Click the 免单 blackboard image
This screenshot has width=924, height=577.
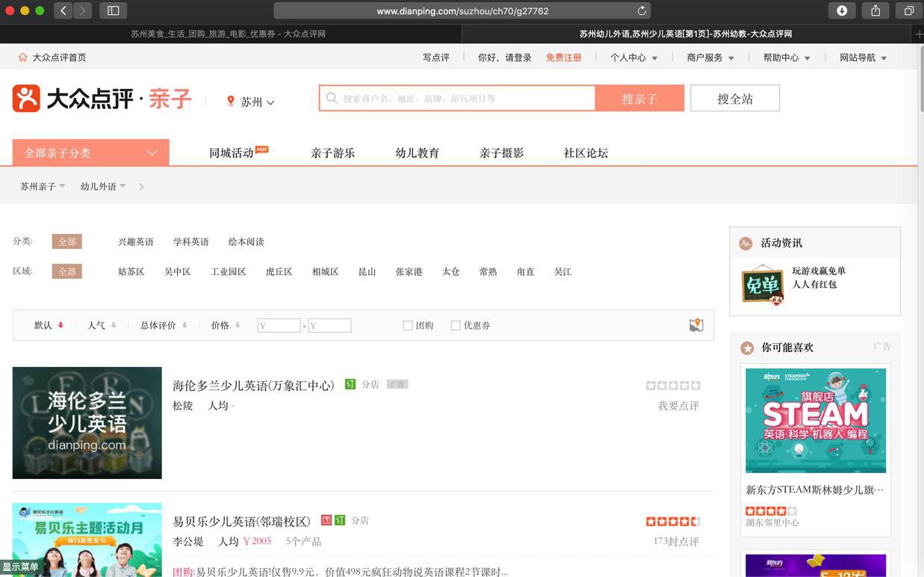[x=763, y=285]
